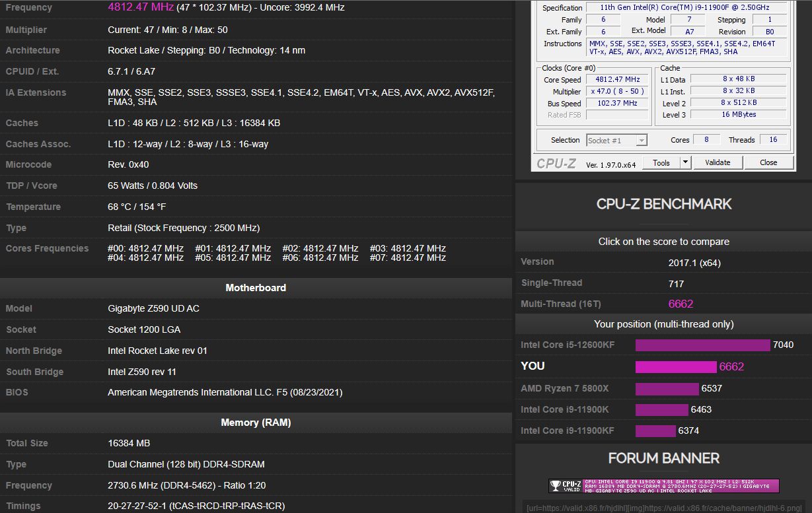
Task: Click the CPU-Z BENCHMARK heading
Action: tap(663, 204)
